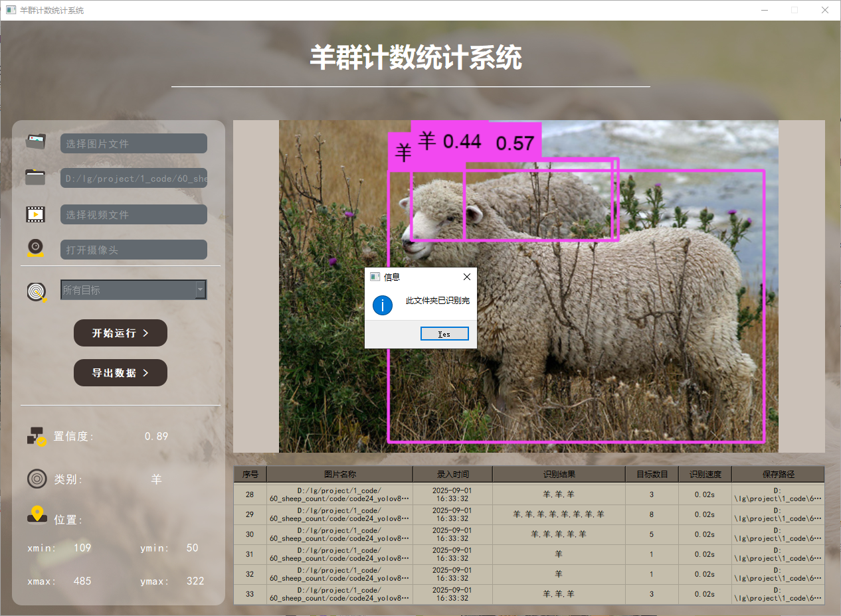Image resolution: width=841 pixels, height=616 pixels.
Task: Click row number 29 cell
Action: point(250,514)
